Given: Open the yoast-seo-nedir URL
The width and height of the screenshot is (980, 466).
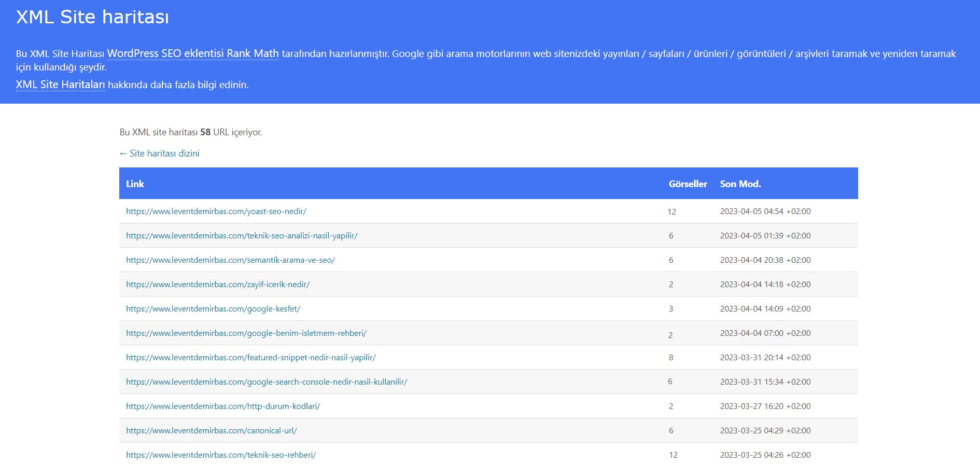Looking at the screenshot, I should pyautogui.click(x=216, y=211).
